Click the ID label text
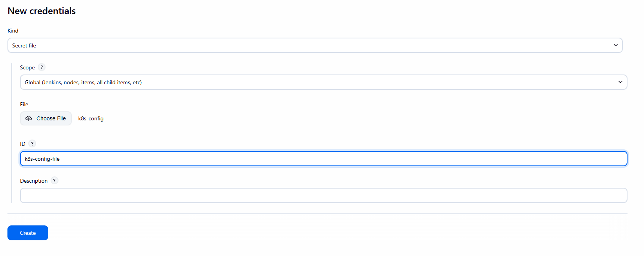Screen dimensions: 644x256 23,144
